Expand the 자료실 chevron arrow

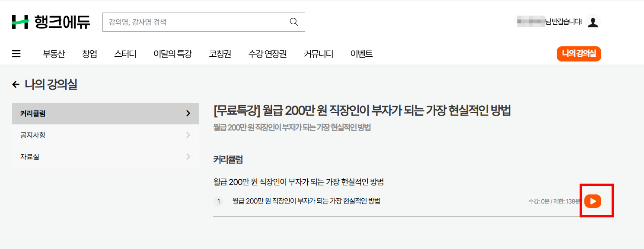pos(188,157)
